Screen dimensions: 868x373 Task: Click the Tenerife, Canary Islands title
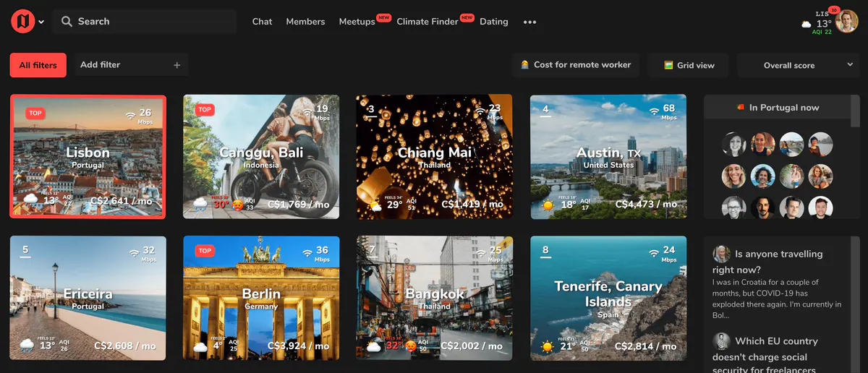pyautogui.click(x=608, y=293)
